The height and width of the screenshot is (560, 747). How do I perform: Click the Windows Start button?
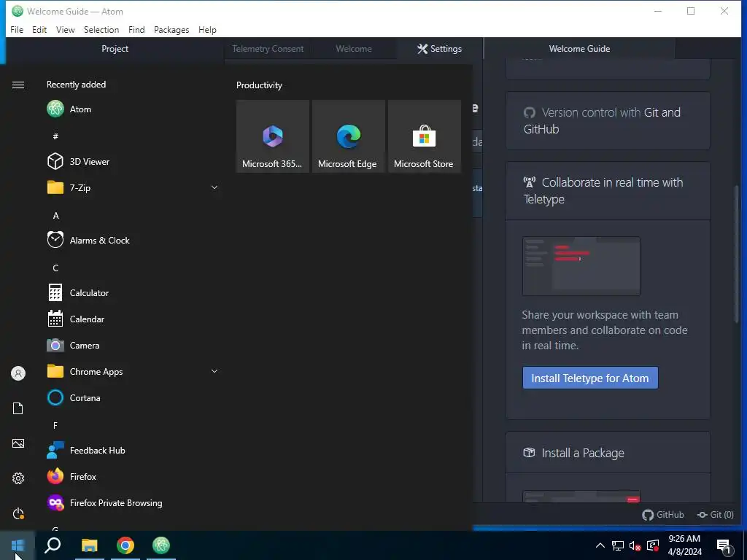[x=18, y=545]
